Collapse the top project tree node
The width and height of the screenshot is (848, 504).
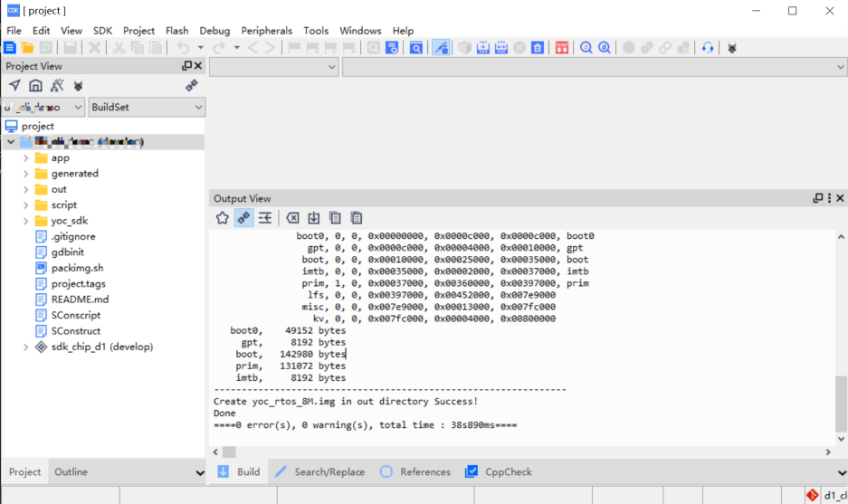11,142
